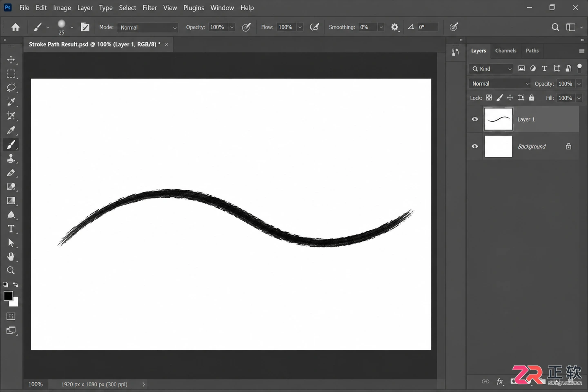Screen dimensions: 588x392
Task: Open smoothing options gear icon
Action: coord(394,27)
